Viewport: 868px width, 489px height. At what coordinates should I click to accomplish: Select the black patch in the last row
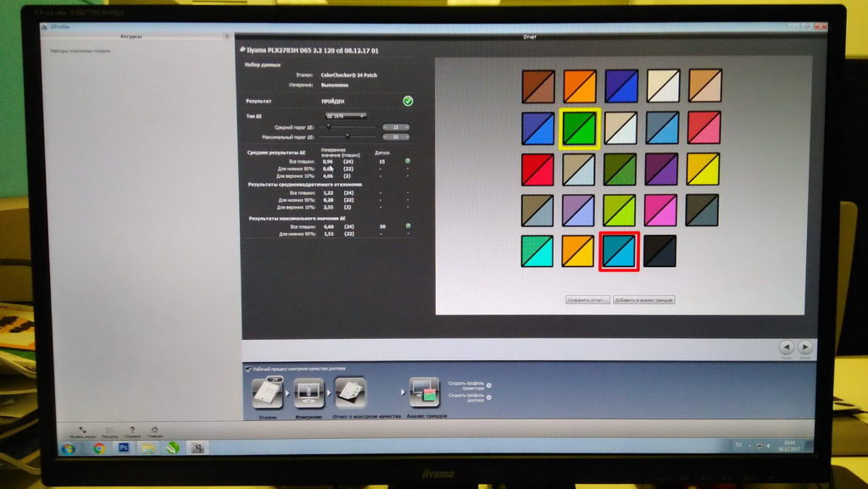tap(659, 251)
